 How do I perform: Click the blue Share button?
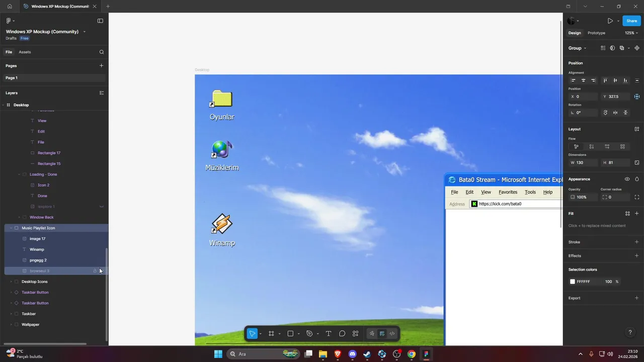pyautogui.click(x=631, y=21)
